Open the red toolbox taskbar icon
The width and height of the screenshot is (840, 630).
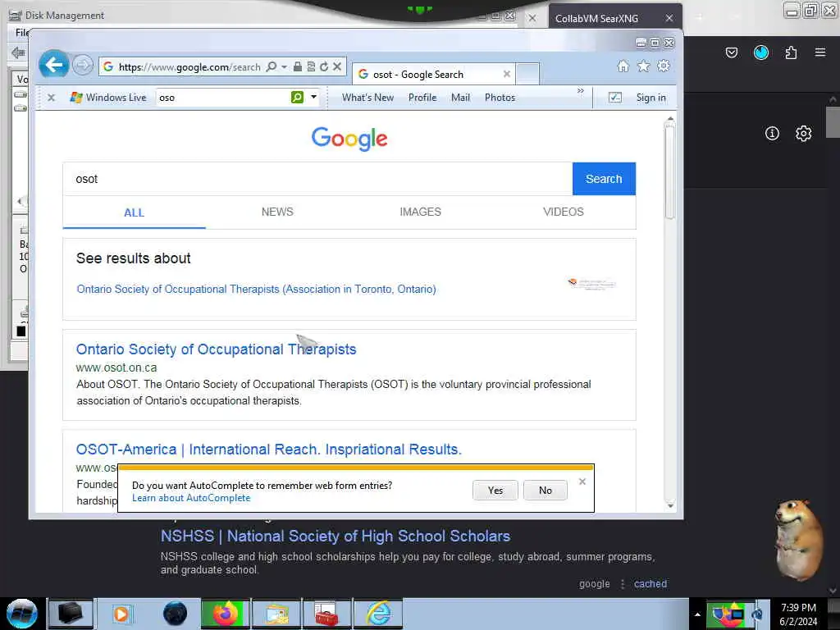pyautogui.click(x=326, y=614)
